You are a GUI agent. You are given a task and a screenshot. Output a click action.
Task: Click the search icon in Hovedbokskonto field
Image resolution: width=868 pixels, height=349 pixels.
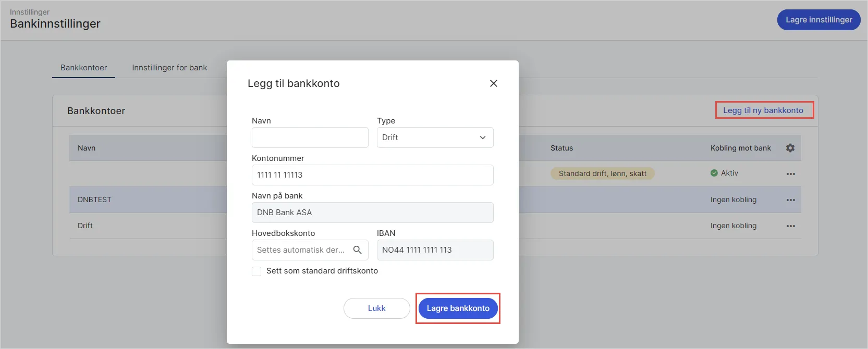[358, 250]
